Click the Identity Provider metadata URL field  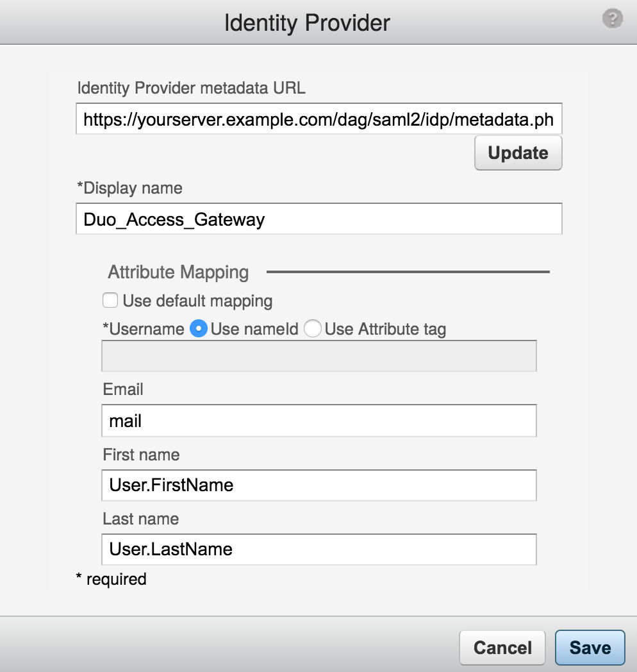point(318,119)
